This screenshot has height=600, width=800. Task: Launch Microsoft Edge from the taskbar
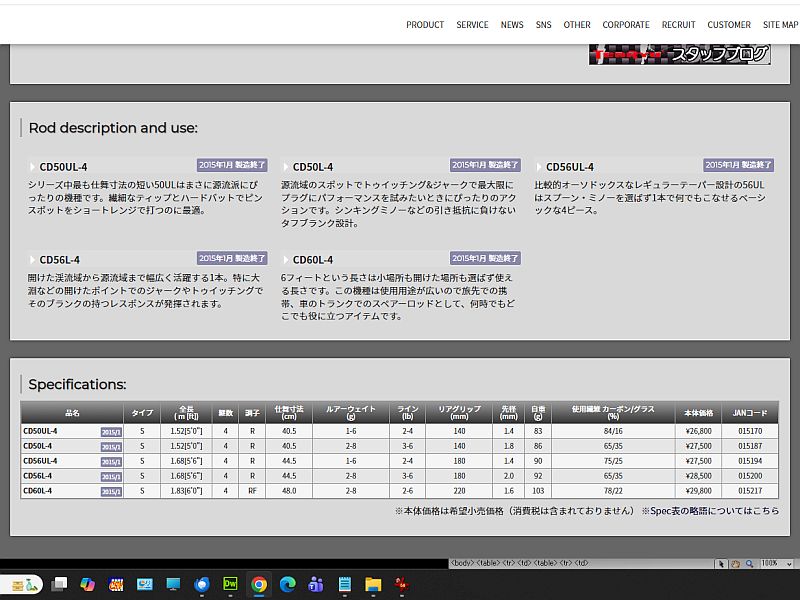pyautogui.click(x=288, y=584)
